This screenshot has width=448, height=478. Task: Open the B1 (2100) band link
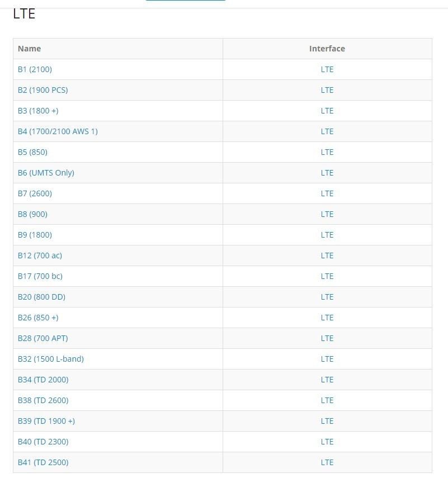click(x=35, y=69)
